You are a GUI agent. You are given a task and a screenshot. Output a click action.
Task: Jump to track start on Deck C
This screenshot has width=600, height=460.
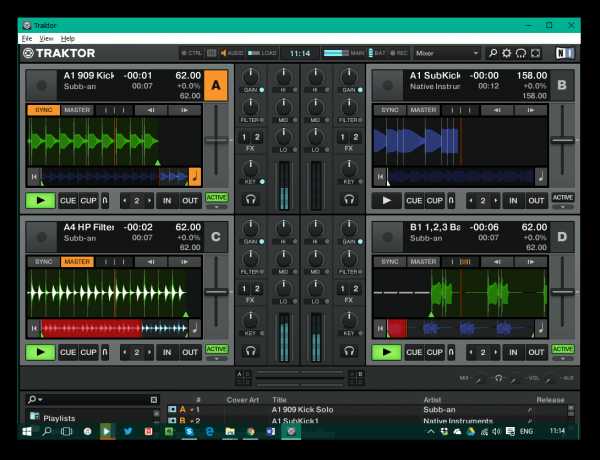coord(33,328)
